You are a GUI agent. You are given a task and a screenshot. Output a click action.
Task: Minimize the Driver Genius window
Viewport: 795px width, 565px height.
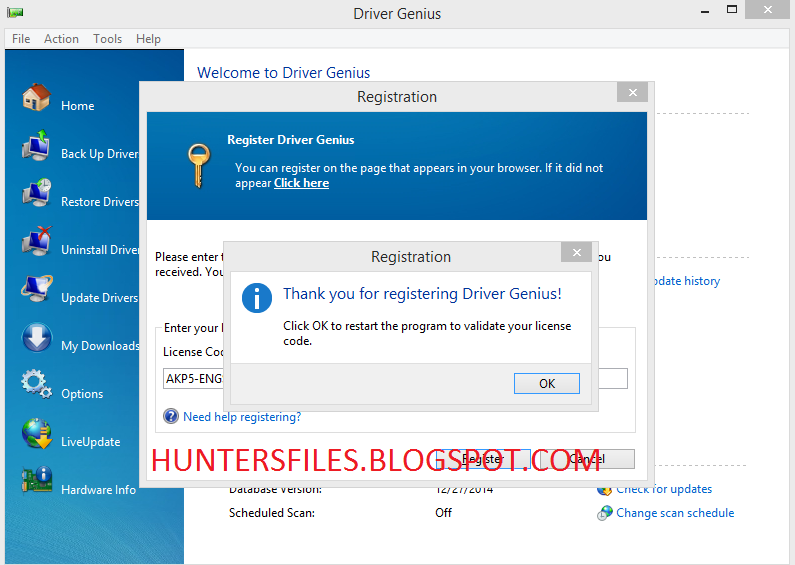(705, 10)
